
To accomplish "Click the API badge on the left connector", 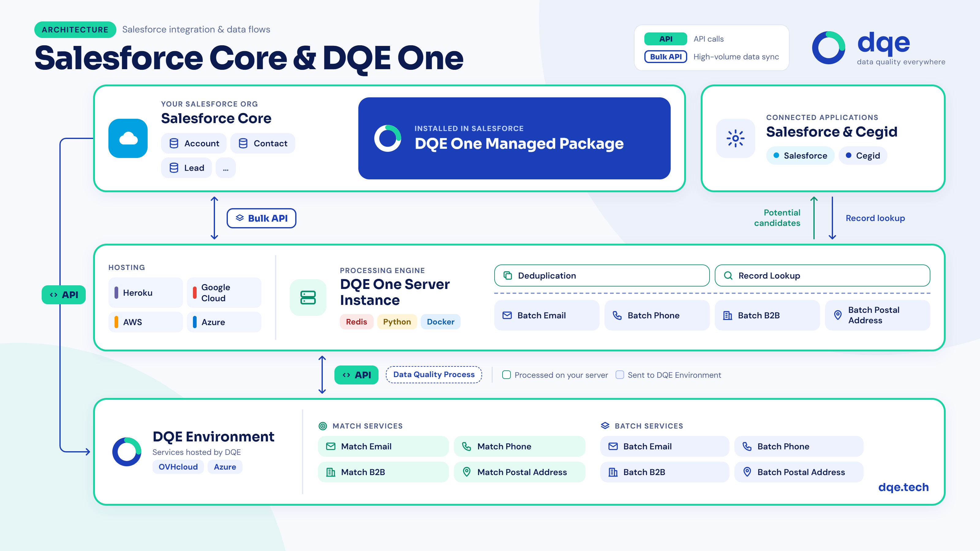I will click(x=63, y=295).
